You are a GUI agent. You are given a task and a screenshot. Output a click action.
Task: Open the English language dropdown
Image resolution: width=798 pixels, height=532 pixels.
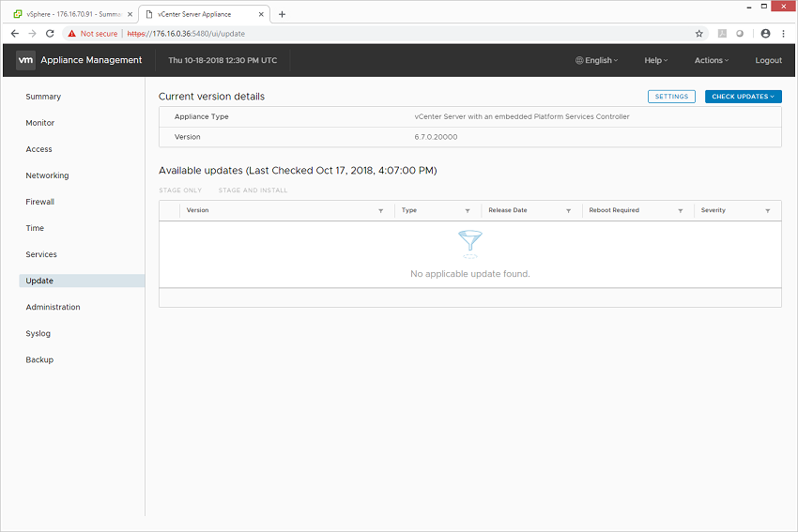(596, 60)
